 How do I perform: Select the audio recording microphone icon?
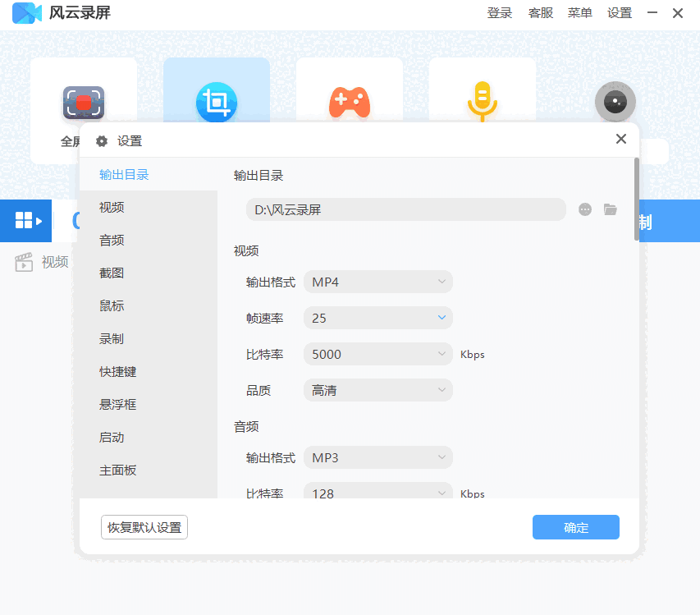click(483, 101)
